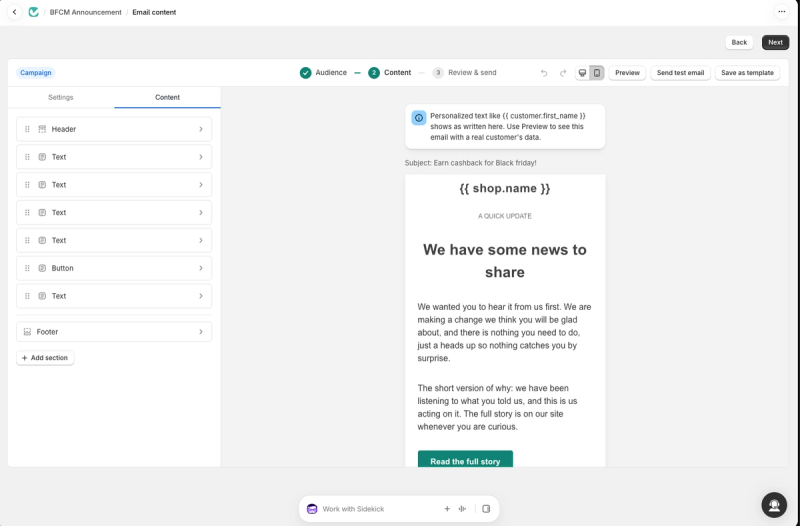Open the app logo home icon
Screen dimensions: 800x526
[34, 12]
